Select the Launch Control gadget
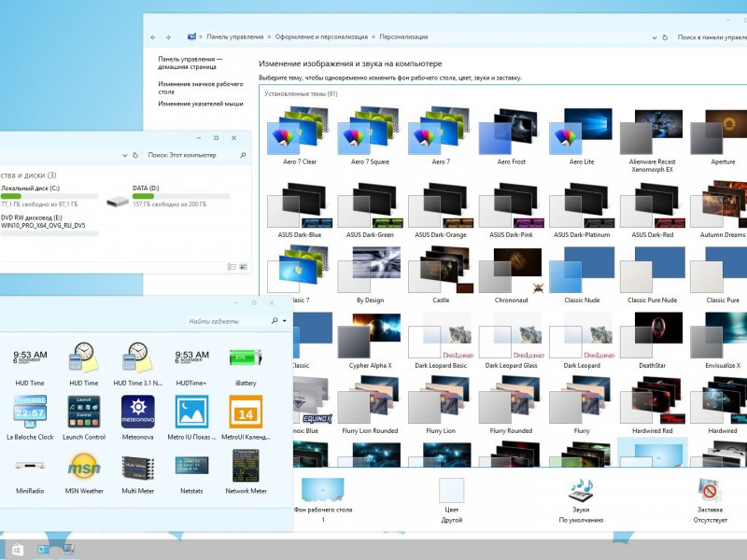747x560 pixels. point(84,417)
